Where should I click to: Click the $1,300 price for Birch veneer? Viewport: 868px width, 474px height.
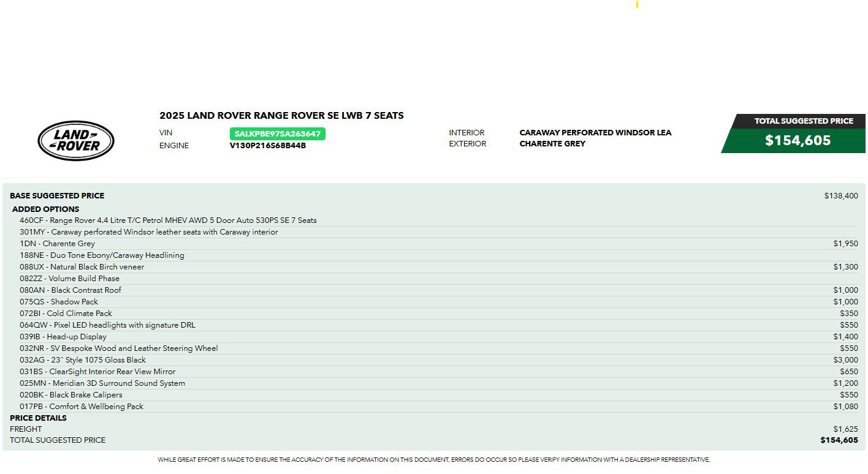pyautogui.click(x=845, y=267)
